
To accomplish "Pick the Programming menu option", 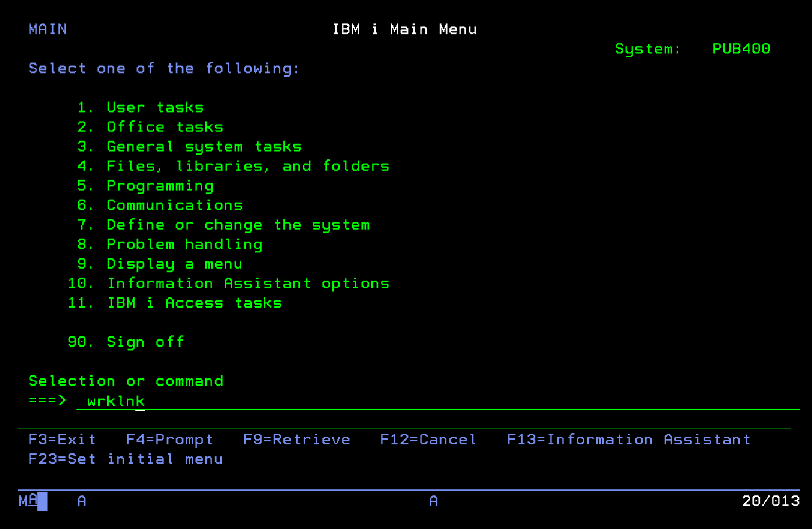I will click(x=159, y=186).
